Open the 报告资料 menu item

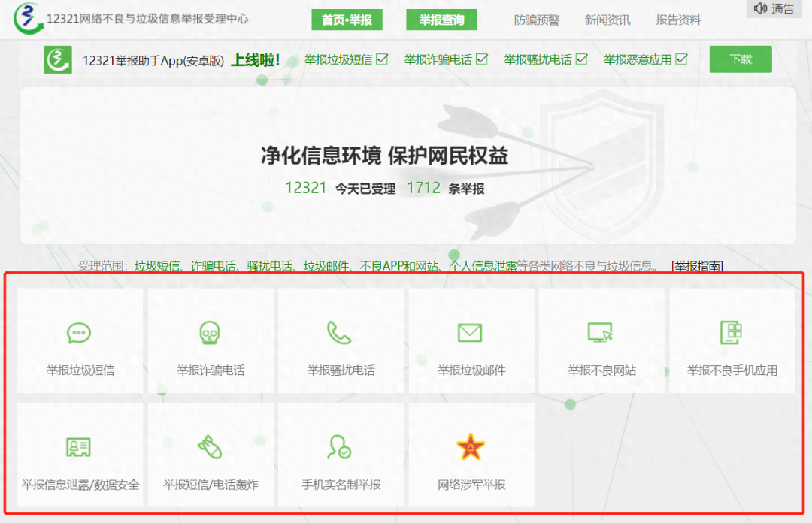tap(678, 20)
